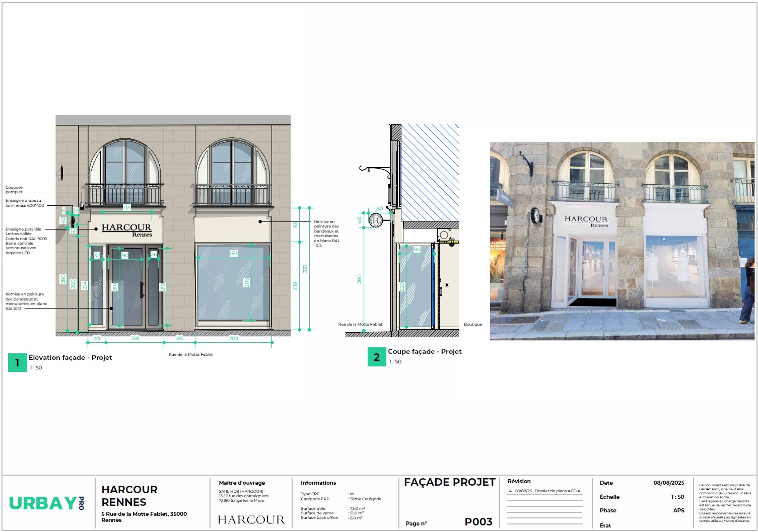Click the green number 2 view badge
Viewport: 758px width, 532px height.
(376, 357)
